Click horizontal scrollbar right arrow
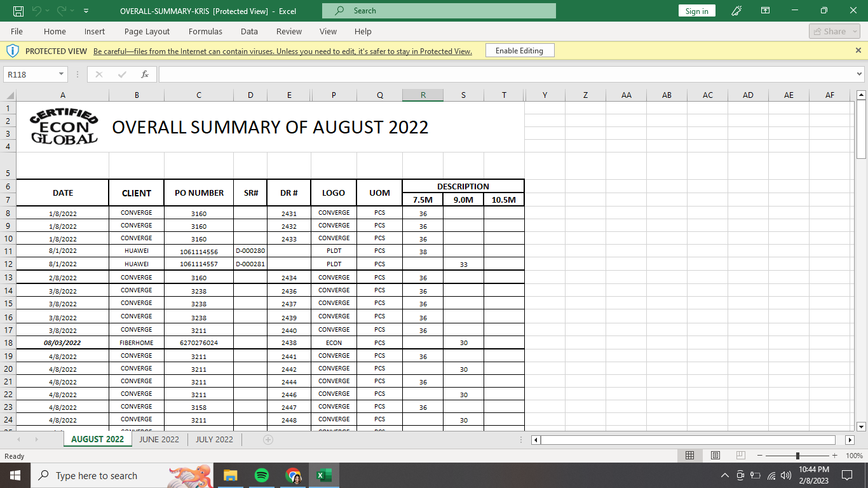 (x=850, y=440)
